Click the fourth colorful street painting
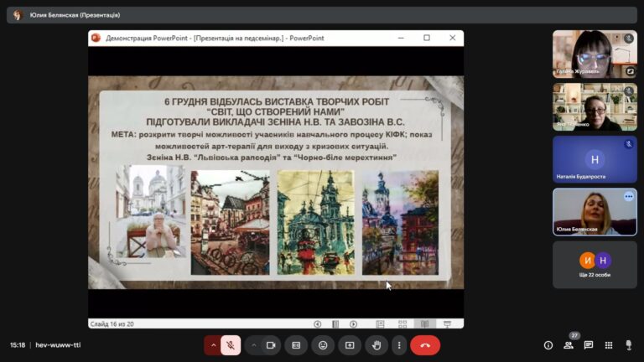The height and width of the screenshot is (362, 644). 400,222
